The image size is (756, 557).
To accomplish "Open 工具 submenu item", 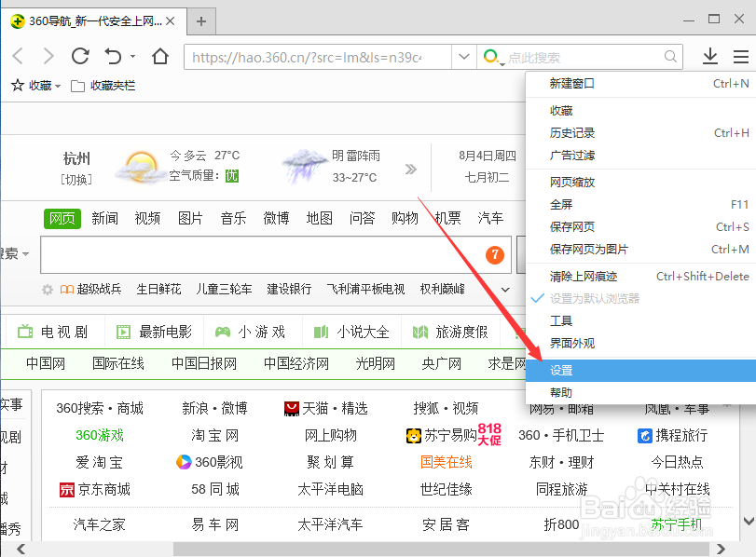I will point(640,321).
